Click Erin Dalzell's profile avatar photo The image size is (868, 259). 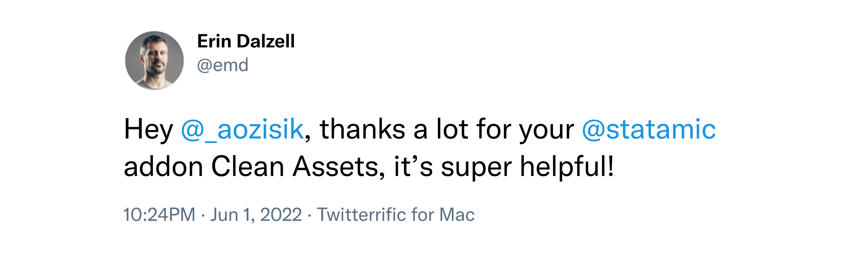pyautogui.click(x=154, y=61)
